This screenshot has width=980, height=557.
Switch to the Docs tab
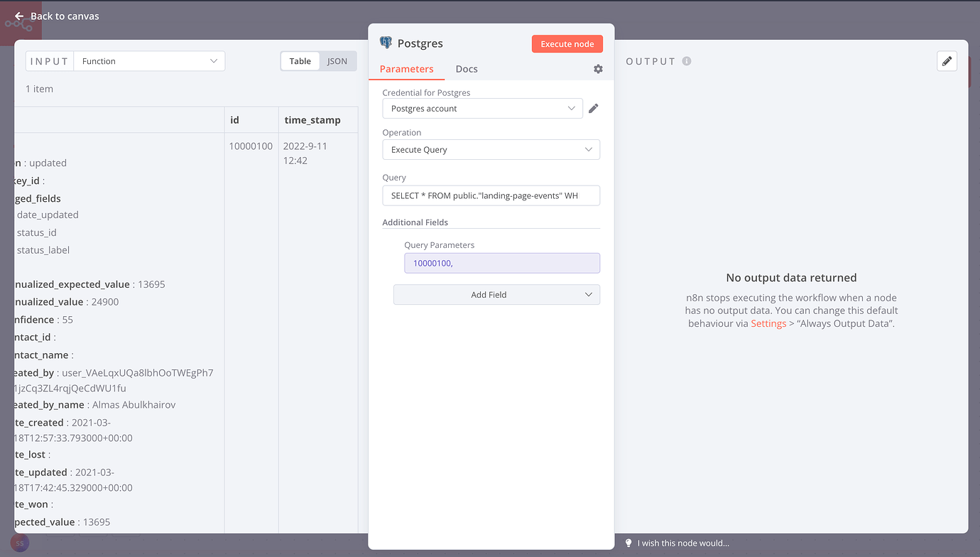[467, 69]
